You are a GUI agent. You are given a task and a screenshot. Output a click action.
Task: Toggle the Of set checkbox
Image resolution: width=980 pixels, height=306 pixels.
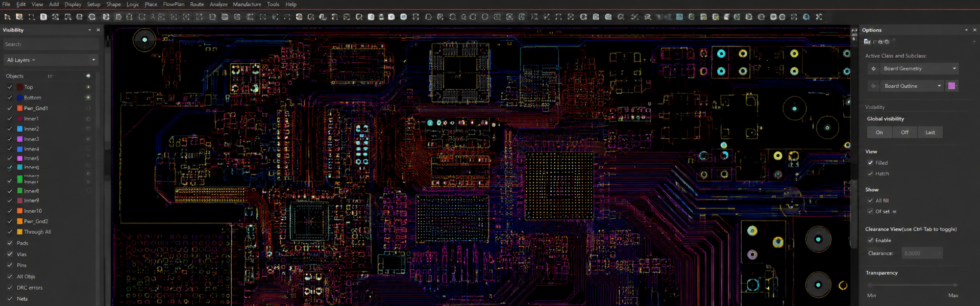click(x=870, y=211)
